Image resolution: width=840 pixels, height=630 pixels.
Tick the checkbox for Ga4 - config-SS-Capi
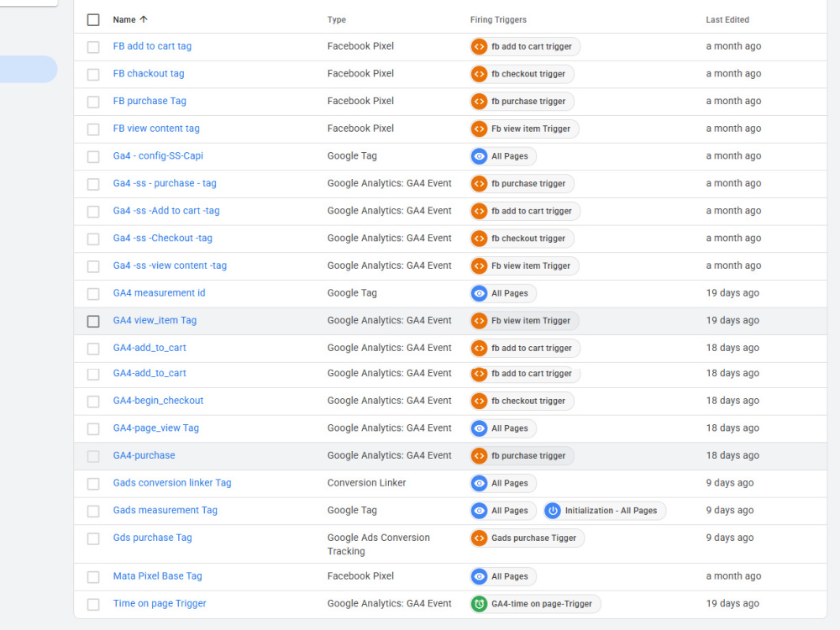coord(93,156)
